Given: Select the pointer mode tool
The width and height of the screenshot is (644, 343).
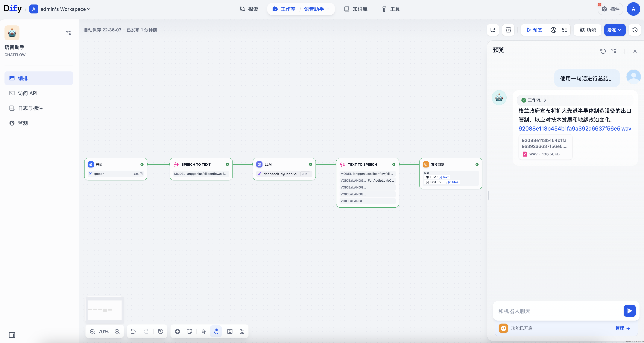Looking at the screenshot, I should 204,332.
